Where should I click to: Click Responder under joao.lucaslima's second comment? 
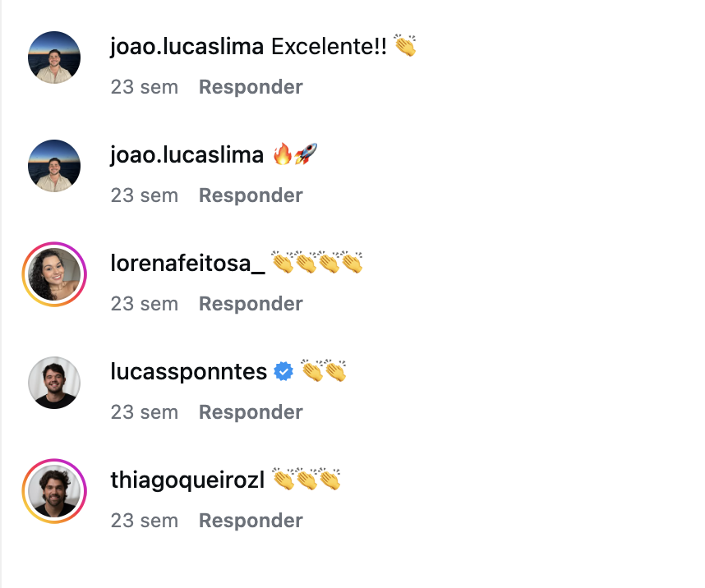point(250,195)
